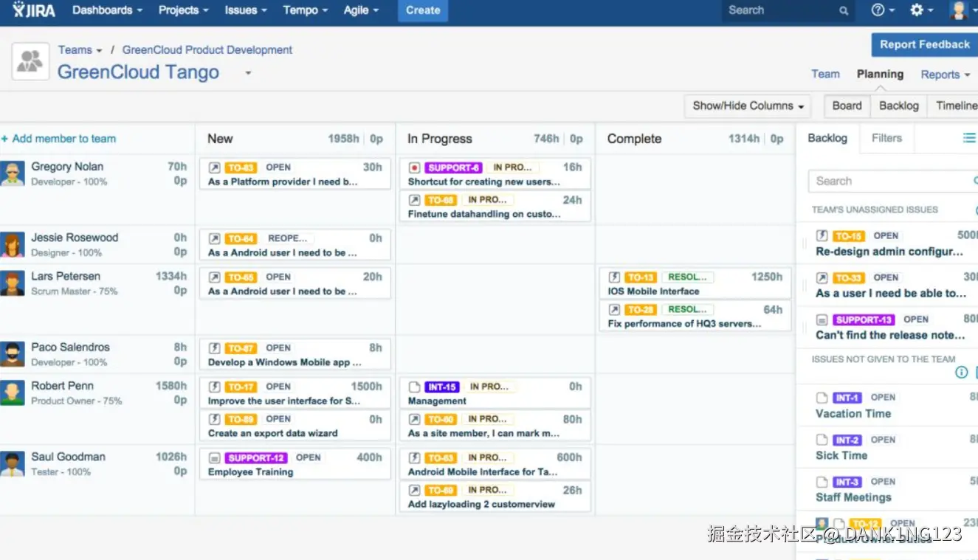Viewport: 978px width, 560px height.
Task: Click Saul Goodman's avatar
Action: pyautogui.click(x=12, y=464)
